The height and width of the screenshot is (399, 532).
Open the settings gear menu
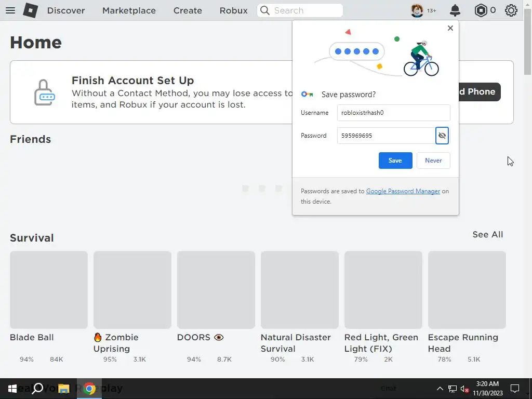pyautogui.click(x=511, y=10)
